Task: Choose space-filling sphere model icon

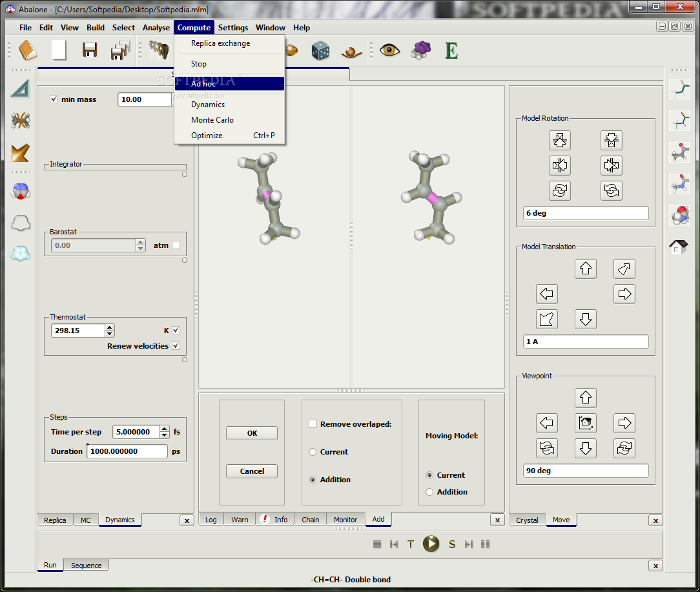Action: point(21,191)
